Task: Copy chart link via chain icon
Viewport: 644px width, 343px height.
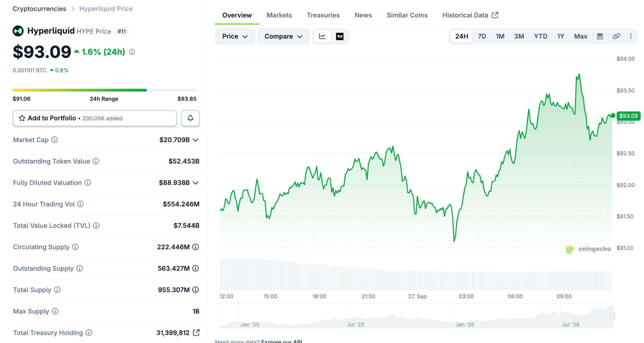Action: (616, 37)
